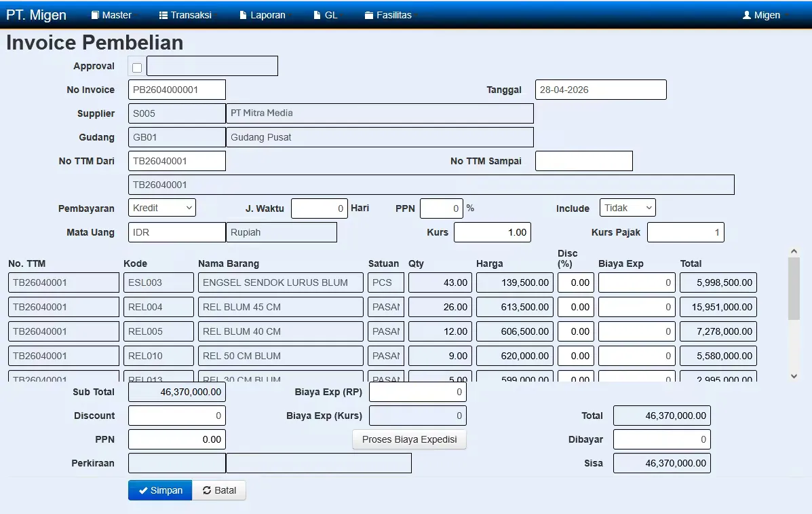This screenshot has height=514, width=812.
Task: Click the Simpan button
Action: (x=160, y=490)
